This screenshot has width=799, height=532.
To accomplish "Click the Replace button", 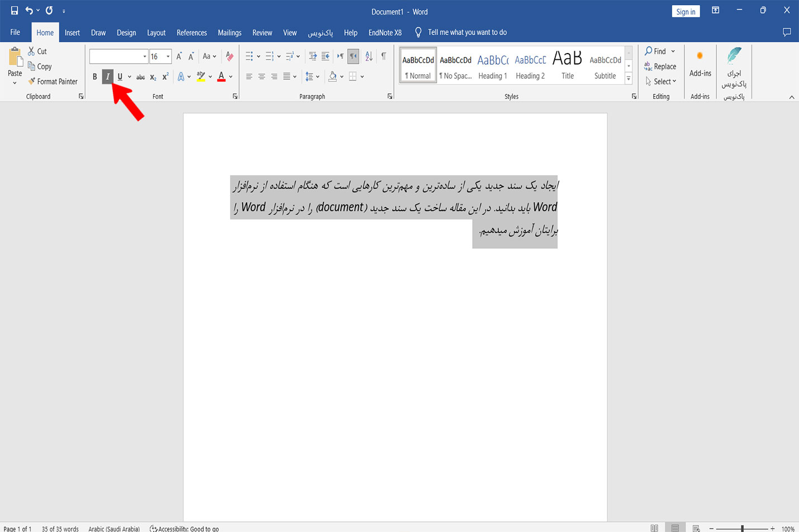I will click(x=660, y=66).
